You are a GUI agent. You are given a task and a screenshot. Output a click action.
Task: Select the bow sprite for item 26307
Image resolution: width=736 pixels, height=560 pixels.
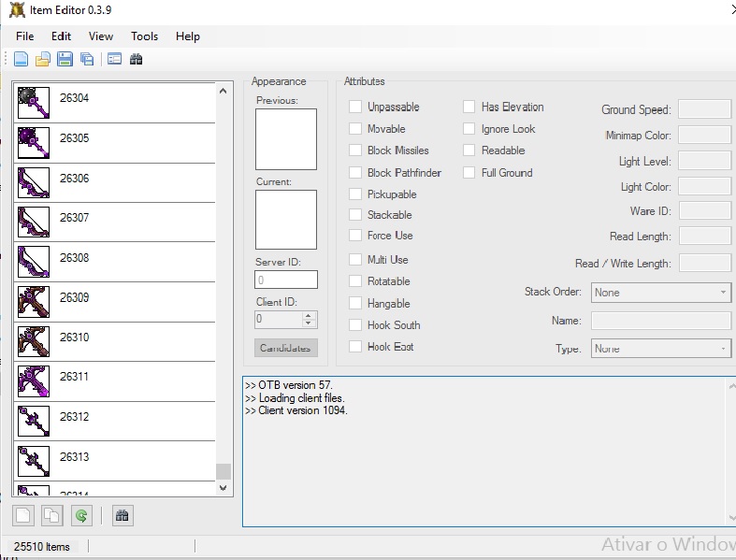coord(34,222)
